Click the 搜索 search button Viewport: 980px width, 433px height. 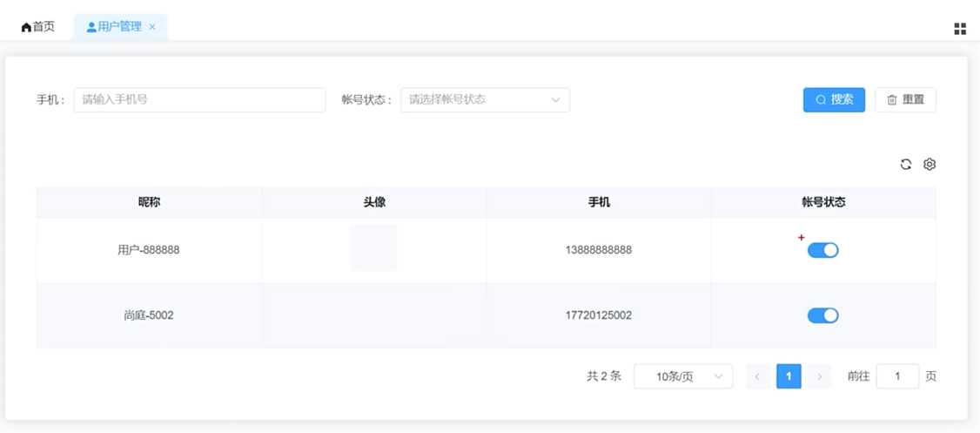[x=834, y=100]
